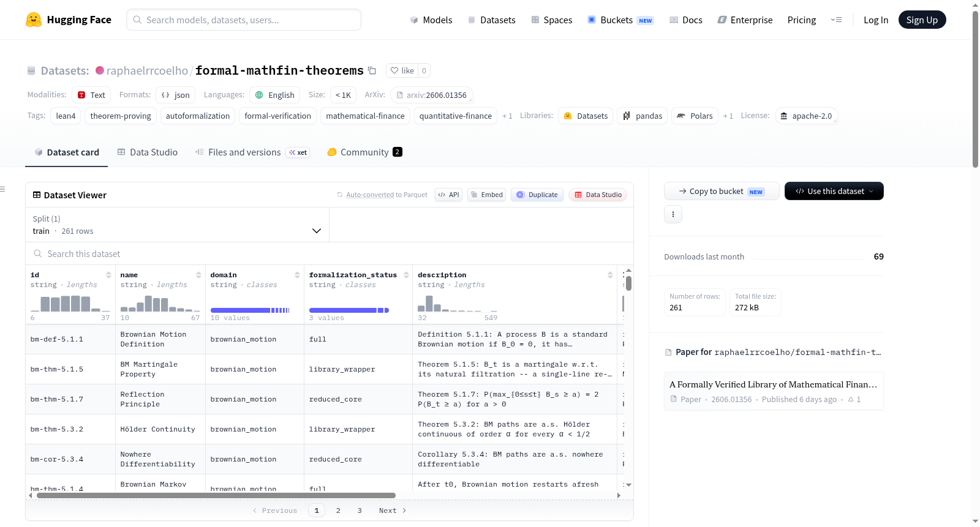Click the json format tag
The height and width of the screenshot is (527, 980).
175,95
